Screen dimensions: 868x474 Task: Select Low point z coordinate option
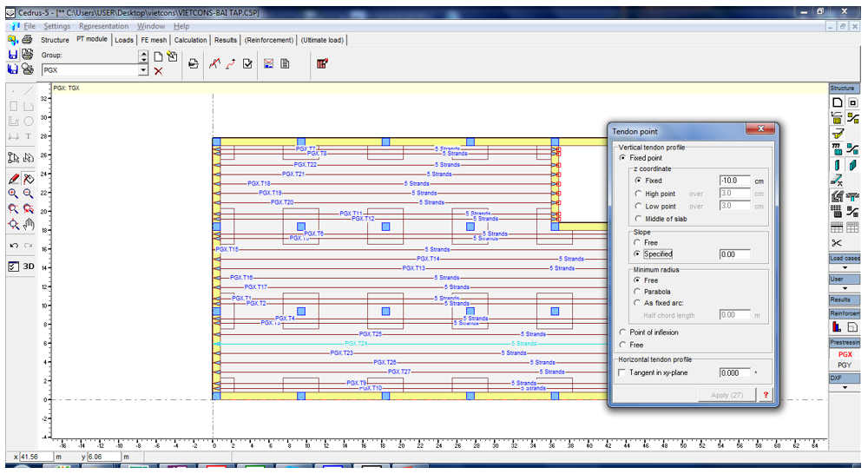pos(638,206)
